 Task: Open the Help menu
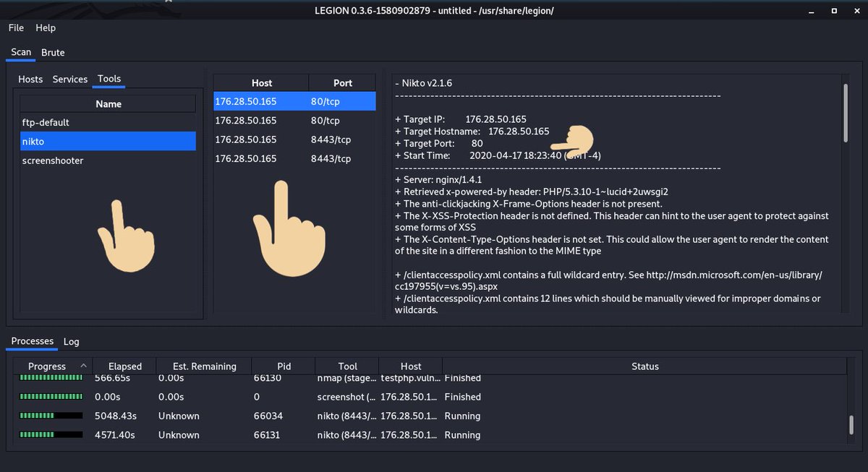(46, 27)
